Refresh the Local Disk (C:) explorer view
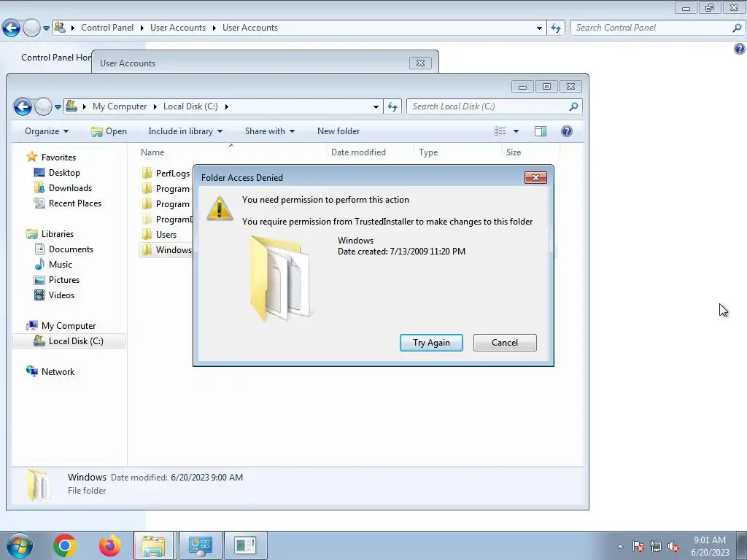Viewport: 747px width, 560px height. pos(392,106)
